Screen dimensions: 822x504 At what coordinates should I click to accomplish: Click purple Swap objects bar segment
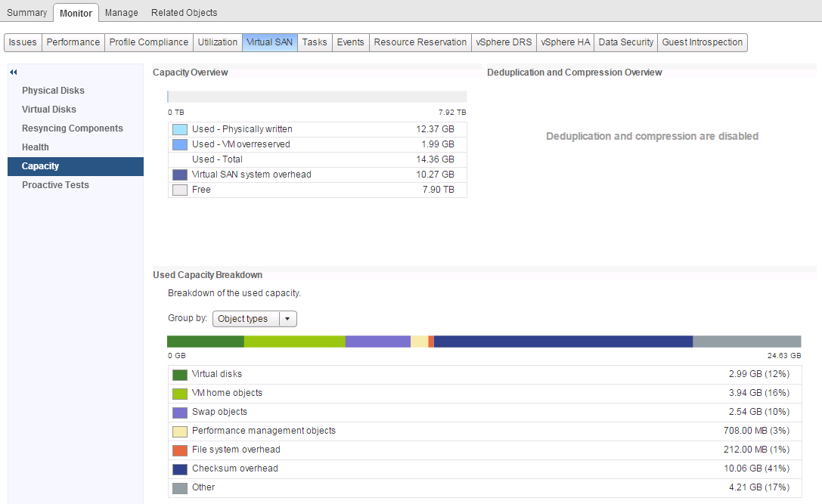click(378, 342)
